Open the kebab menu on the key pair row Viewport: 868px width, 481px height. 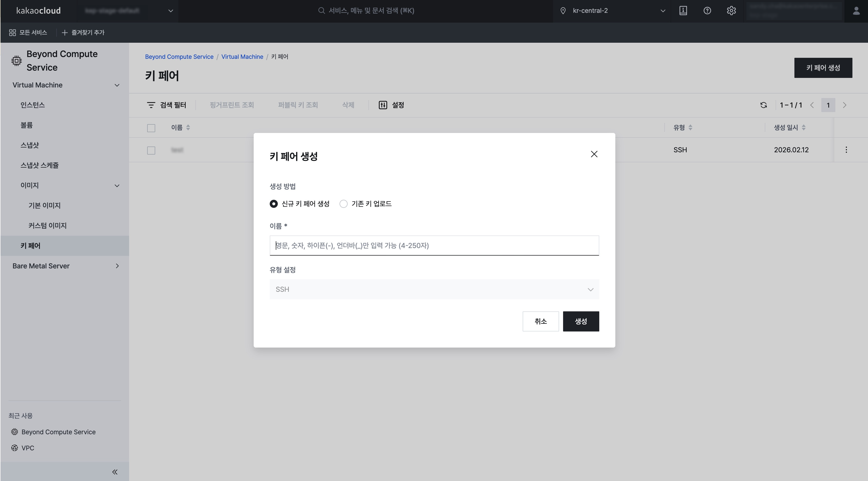point(846,150)
